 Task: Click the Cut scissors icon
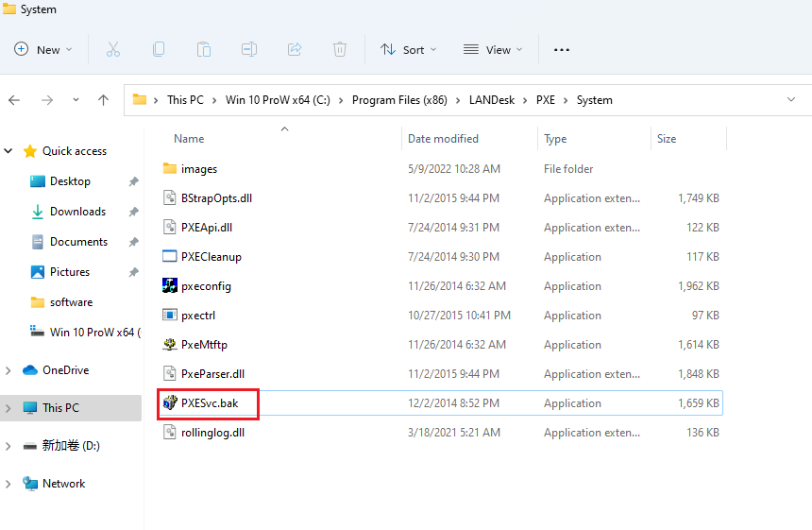pyautogui.click(x=113, y=50)
